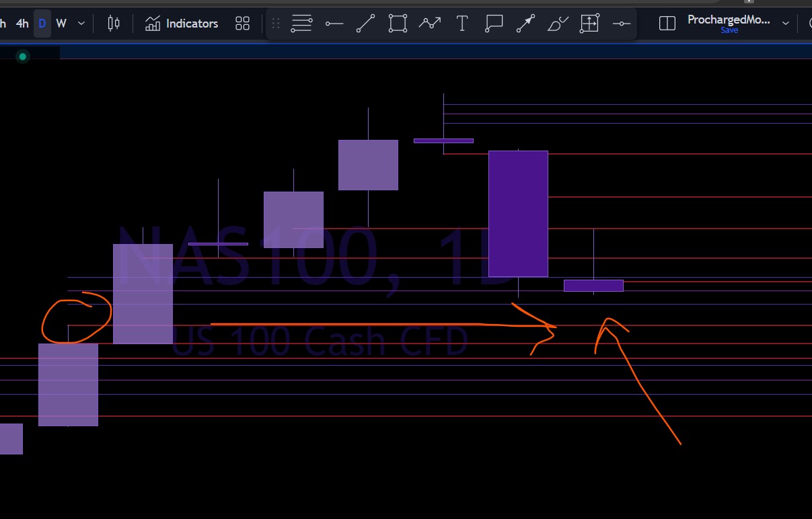Open the Indicators dialog
Viewport: 812px width, 519px height.
click(182, 24)
